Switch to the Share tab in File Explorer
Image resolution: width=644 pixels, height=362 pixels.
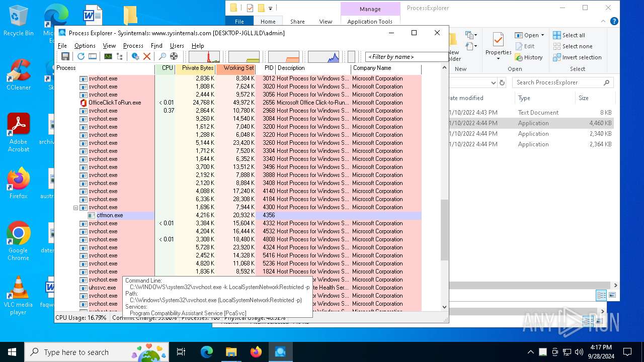click(297, 22)
